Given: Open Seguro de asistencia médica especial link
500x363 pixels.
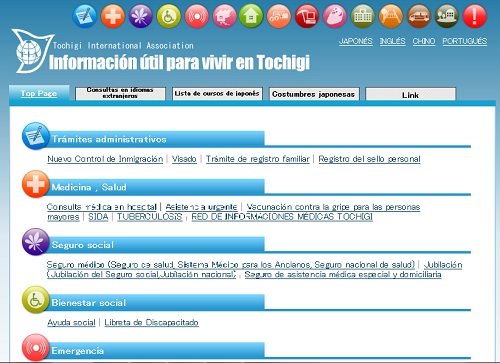Looking at the screenshot, I should click(343, 275).
